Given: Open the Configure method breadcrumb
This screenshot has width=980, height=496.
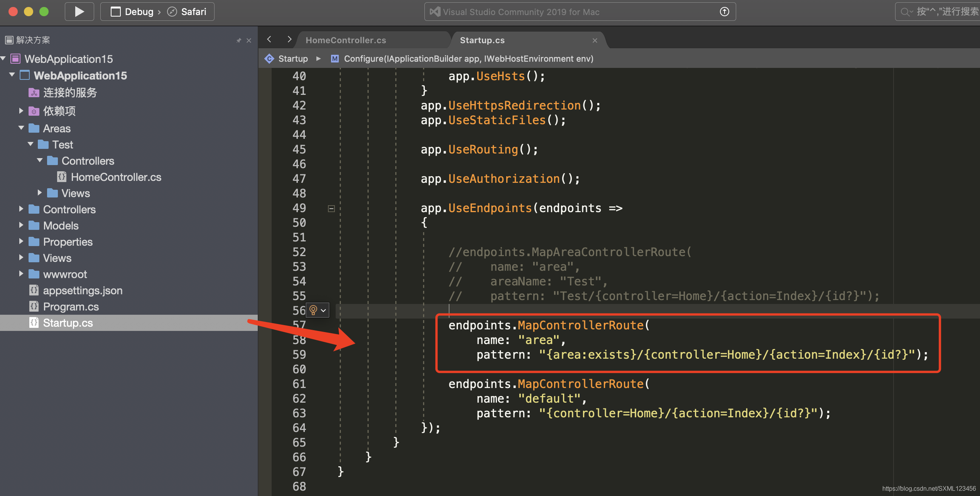Looking at the screenshot, I should coord(468,59).
